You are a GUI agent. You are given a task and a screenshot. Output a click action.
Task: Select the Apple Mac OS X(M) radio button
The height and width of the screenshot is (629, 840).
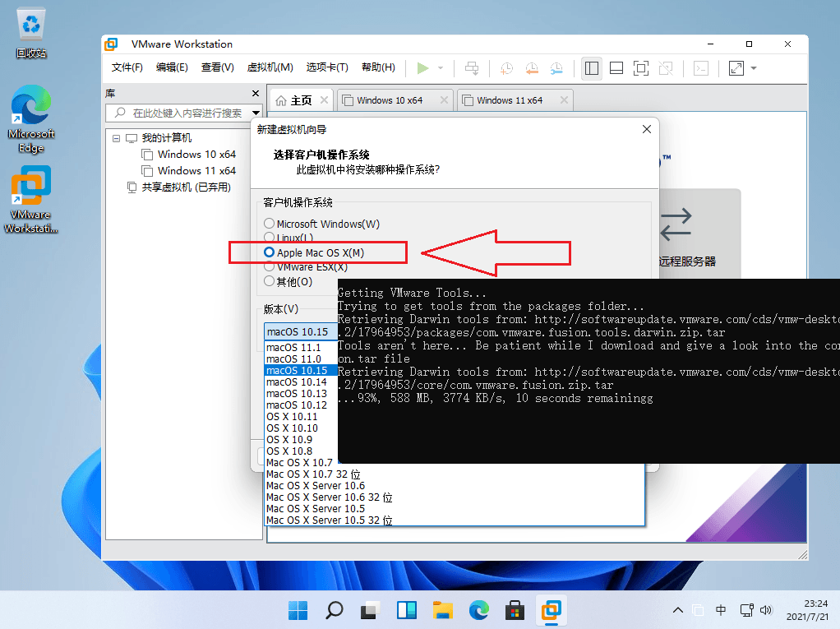[269, 252]
